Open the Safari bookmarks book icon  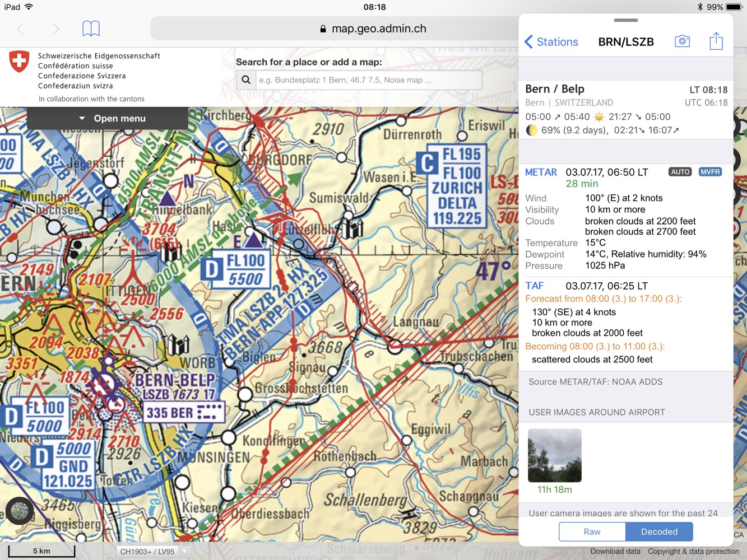[91, 29]
